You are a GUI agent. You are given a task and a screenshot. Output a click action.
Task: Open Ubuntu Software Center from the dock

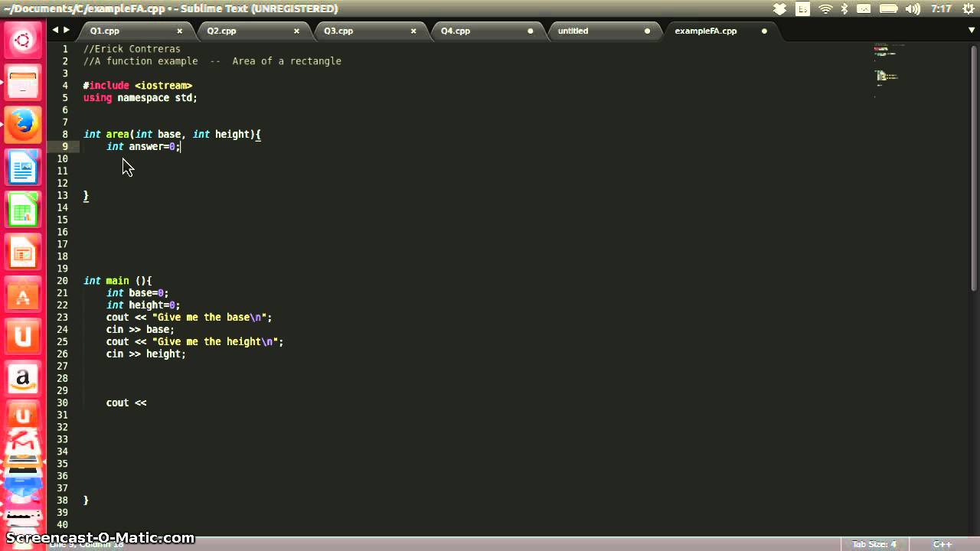(x=23, y=294)
